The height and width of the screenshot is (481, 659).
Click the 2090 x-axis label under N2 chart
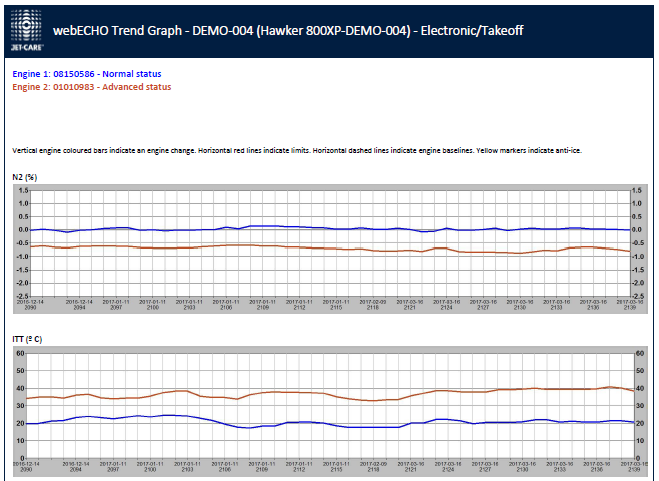coord(30,307)
